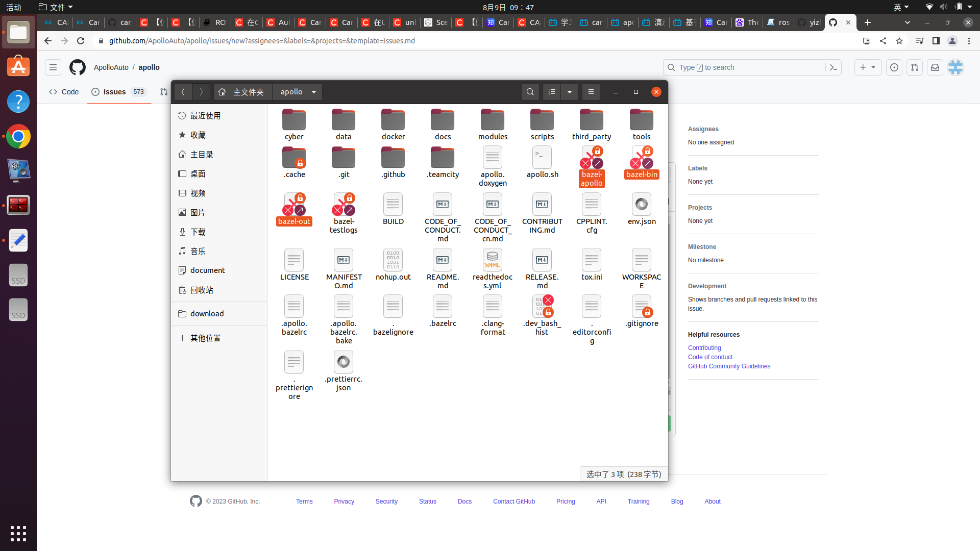Viewport: 980px width, 551px height.
Task: Open Chrome from the Ubuntu dock
Action: click(18, 137)
